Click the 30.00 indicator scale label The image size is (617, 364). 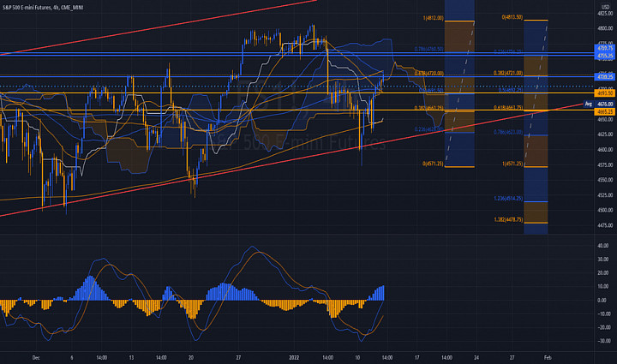tap(602, 260)
